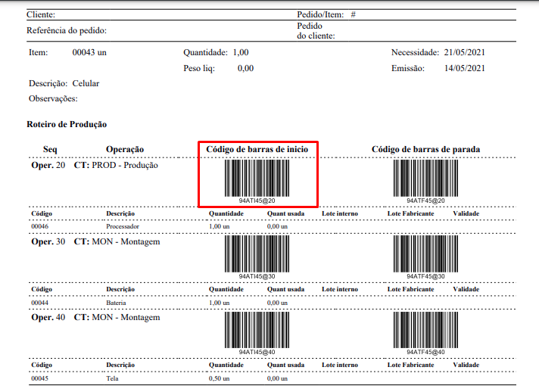Screen dimensions: 539x392
Task: Click component code 00044
Action: 40,303
